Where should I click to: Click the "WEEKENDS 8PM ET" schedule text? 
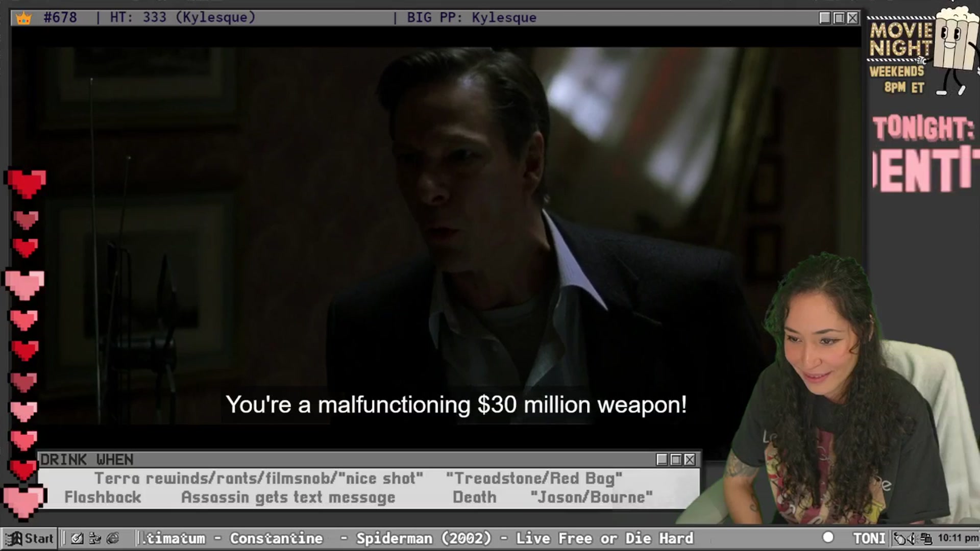[898, 79]
